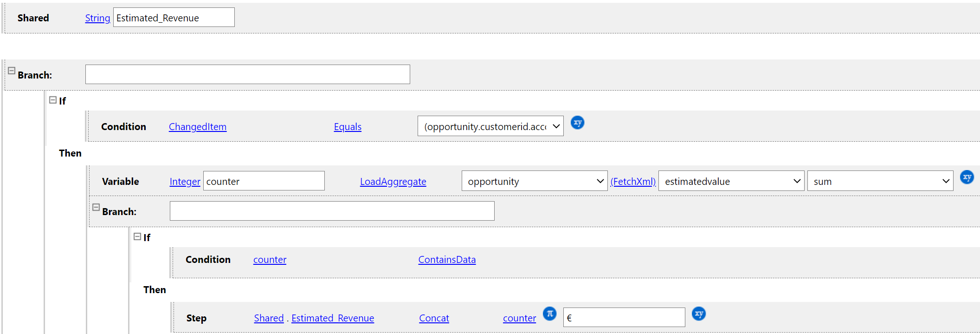Open the opportunity.customerid dropdown

(x=490, y=126)
